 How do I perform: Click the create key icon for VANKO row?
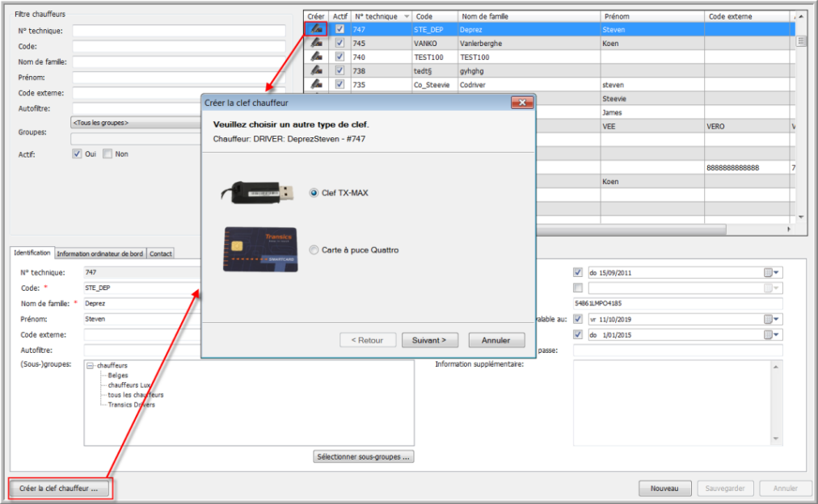point(317,43)
